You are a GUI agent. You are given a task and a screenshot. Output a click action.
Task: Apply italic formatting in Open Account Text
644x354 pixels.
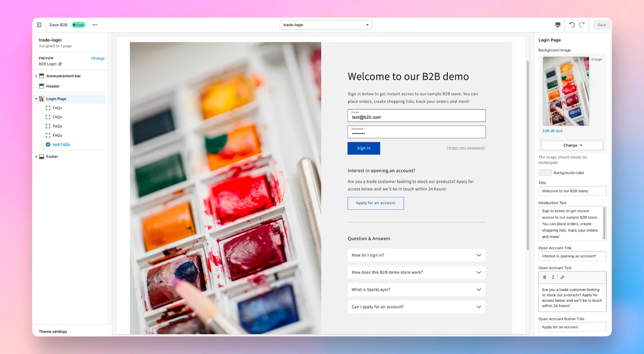tap(553, 277)
